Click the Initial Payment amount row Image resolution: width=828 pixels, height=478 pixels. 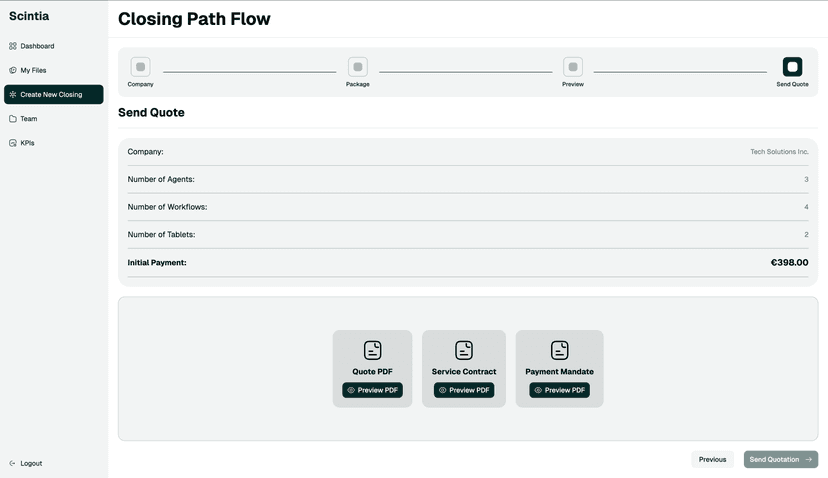point(467,263)
